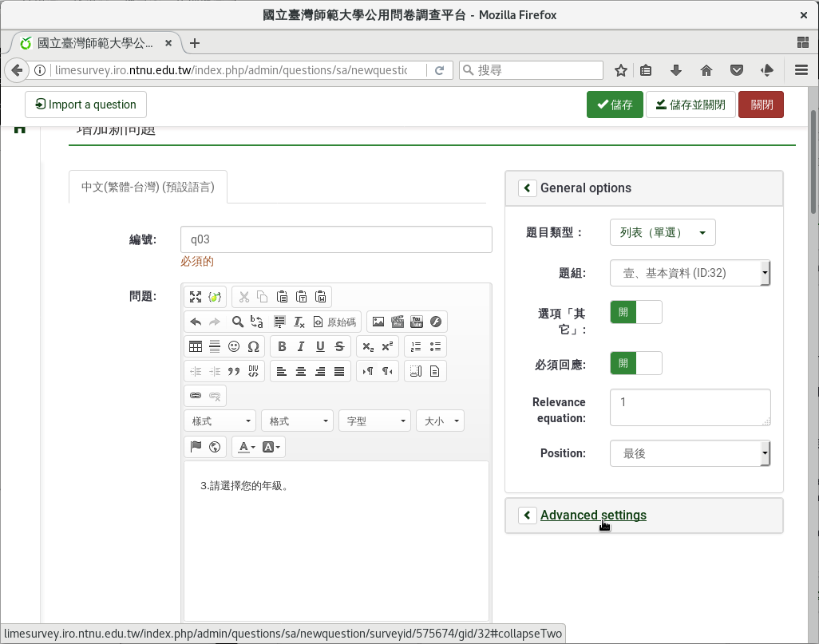Open the 字型 font dropdown

pos(374,421)
